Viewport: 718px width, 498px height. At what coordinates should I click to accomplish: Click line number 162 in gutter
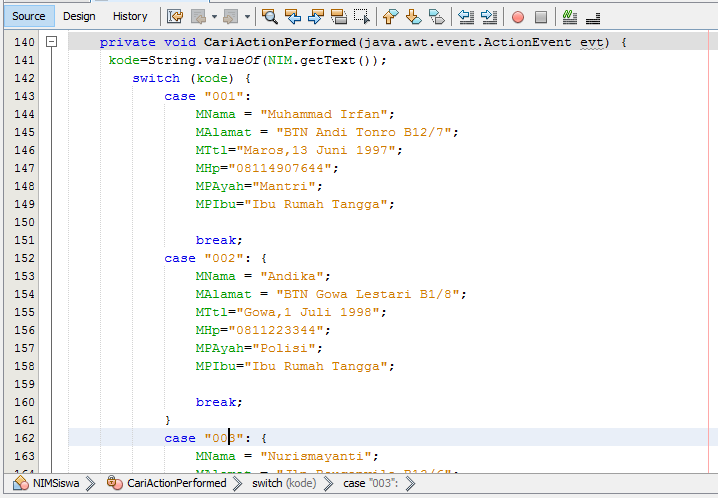point(24,438)
